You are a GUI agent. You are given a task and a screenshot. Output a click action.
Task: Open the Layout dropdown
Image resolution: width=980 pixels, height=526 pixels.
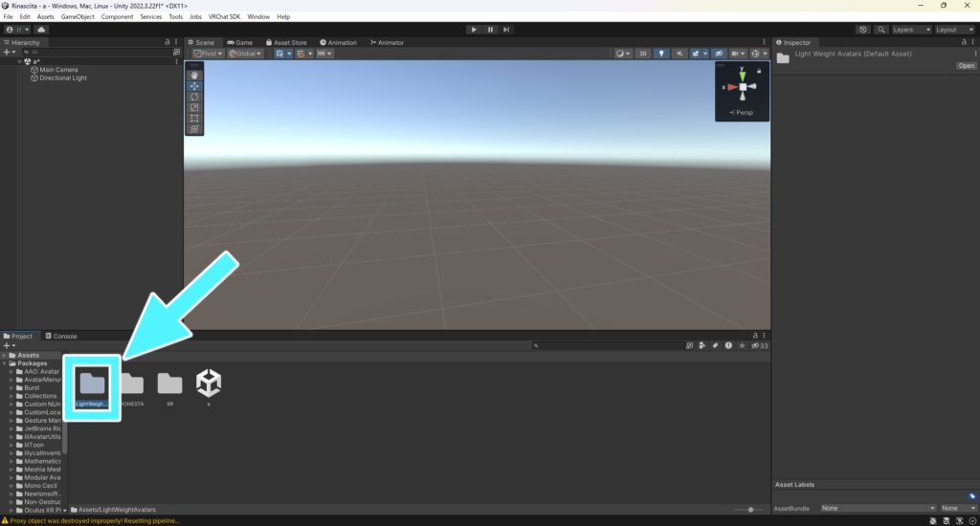coord(951,30)
